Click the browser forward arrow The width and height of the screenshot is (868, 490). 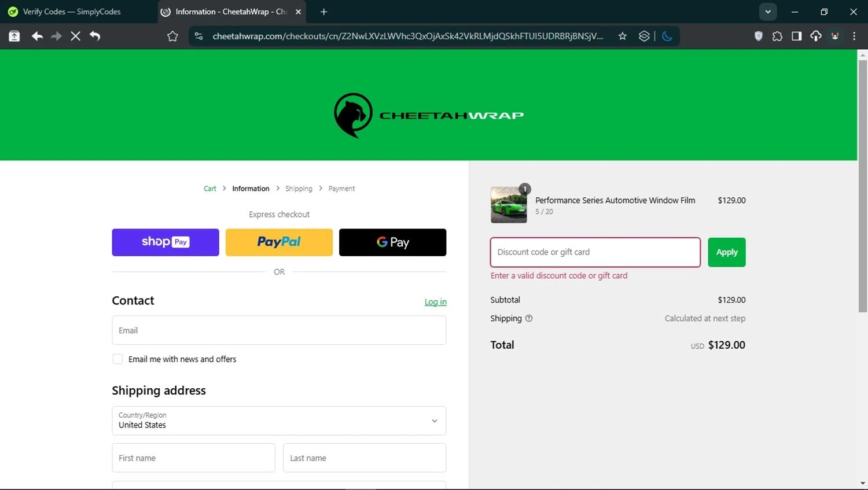56,36
